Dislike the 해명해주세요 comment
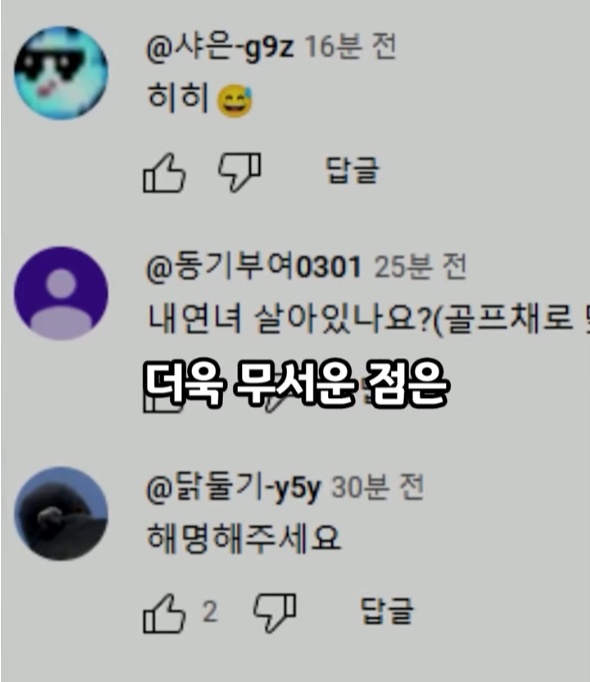590x682 pixels. coord(275,613)
